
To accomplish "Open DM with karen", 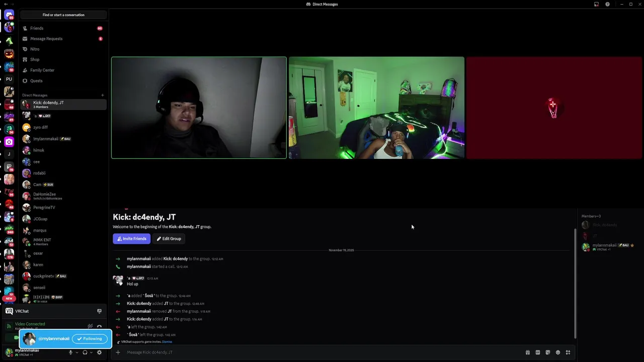I will [63, 264].
